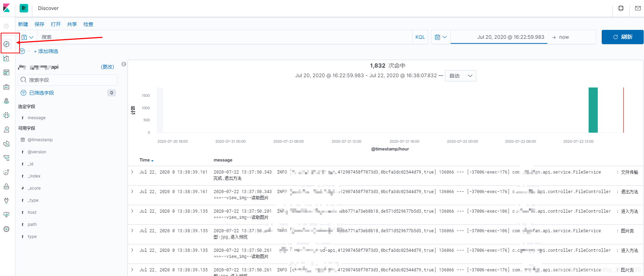Open the Dev Tools wrench icon

tap(6, 201)
